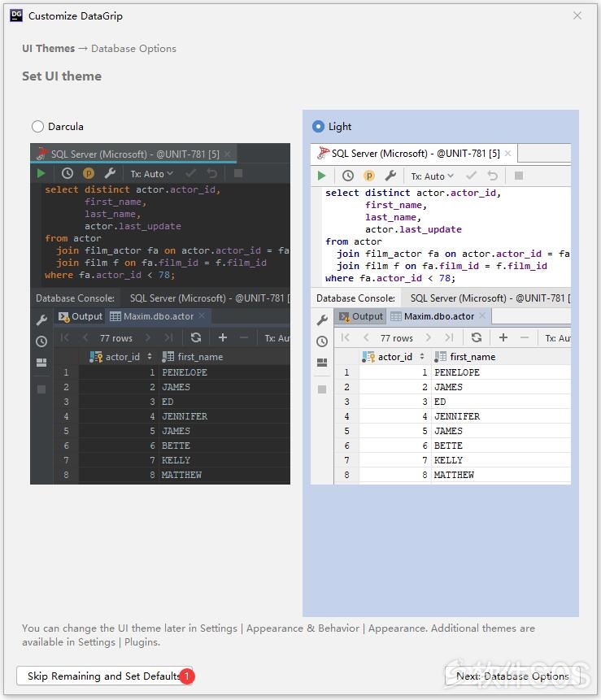Click first_name column header in Darcula preview
This screenshot has height=700, width=601.
pyautogui.click(x=192, y=357)
